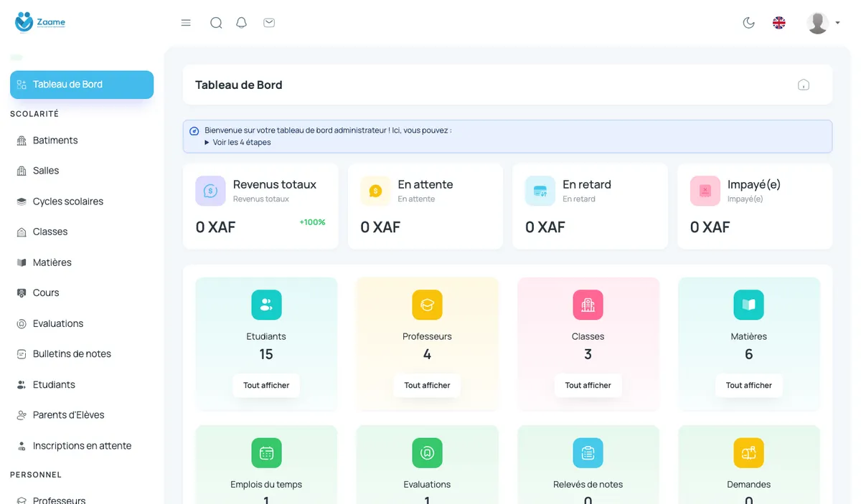The image size is (861, 504).
Task: Click the Emplois du temps calendar icon
Action: (x=266, y=453)
